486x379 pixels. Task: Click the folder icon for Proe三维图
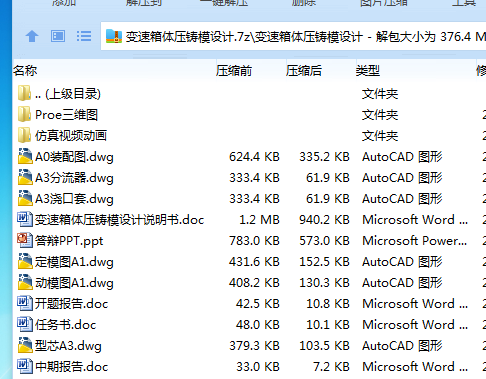[25, 114]
